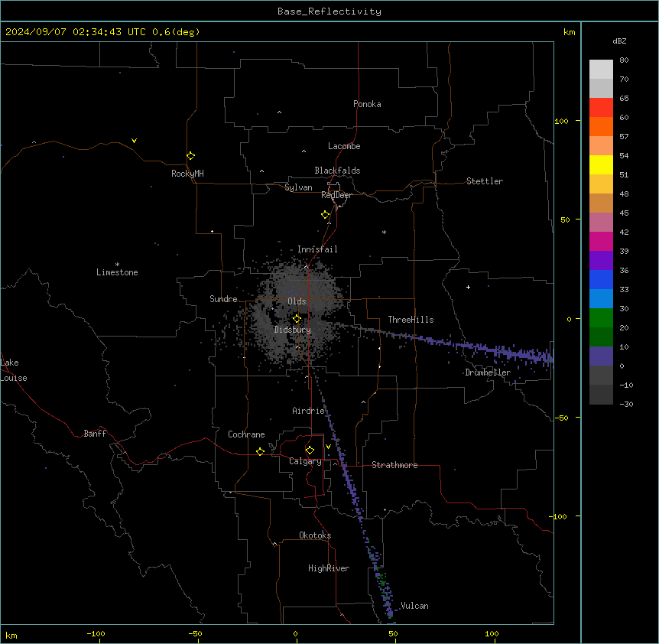The height and width of the screenshot is (644, 659).
Task: Click the Didsbury city label
Action: coord(293,330)
